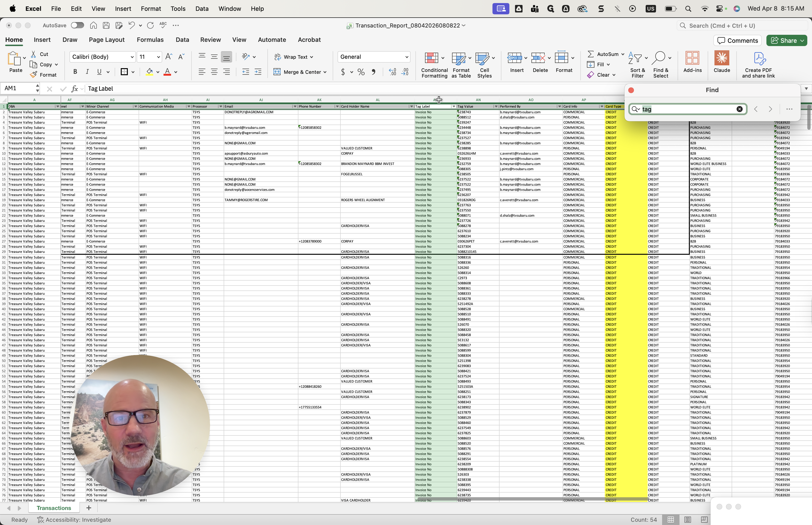This screenshot has height=525, width=812.
Task: Switch to Page Layout view in status bar
Action: pos(687,520)
